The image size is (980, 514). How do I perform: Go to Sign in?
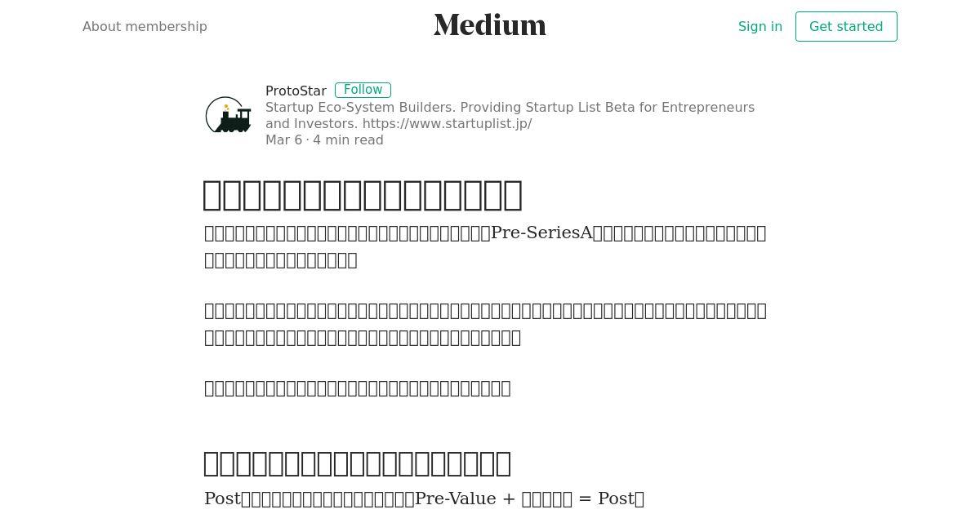click(x=760, y=26)
